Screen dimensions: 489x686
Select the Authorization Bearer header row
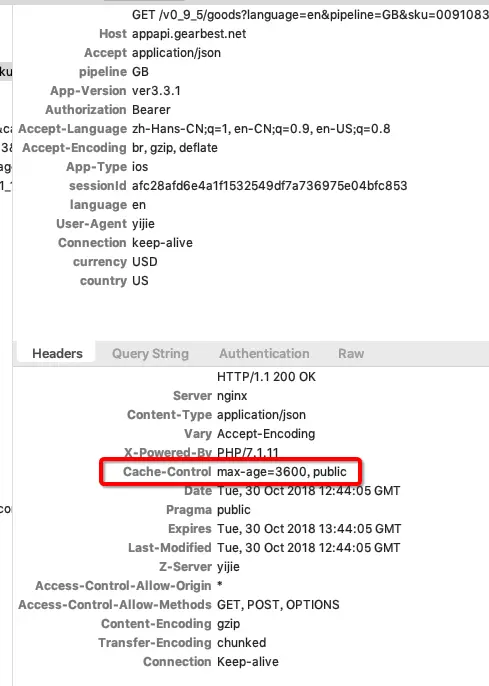point(108,110)
